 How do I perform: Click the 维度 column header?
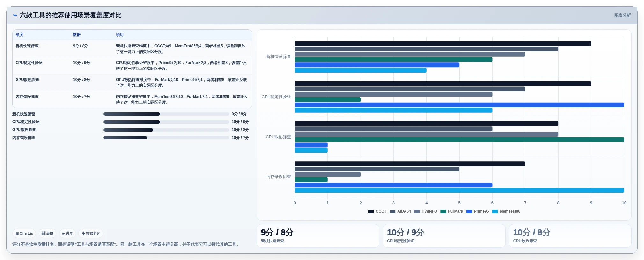tap(19, 35)
